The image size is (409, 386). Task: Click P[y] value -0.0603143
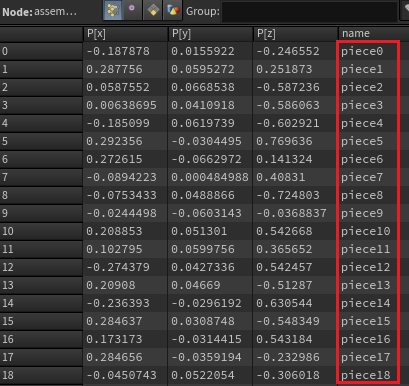(x=206, y=213)
